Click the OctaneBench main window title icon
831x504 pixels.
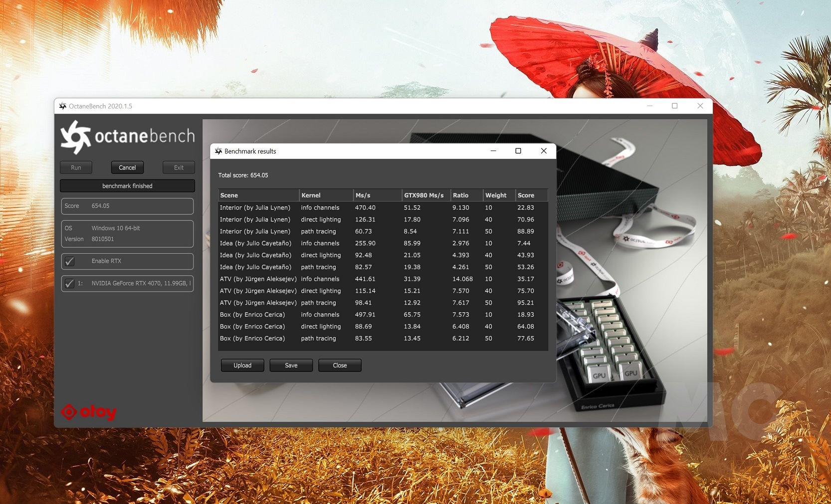pos(63,106)
